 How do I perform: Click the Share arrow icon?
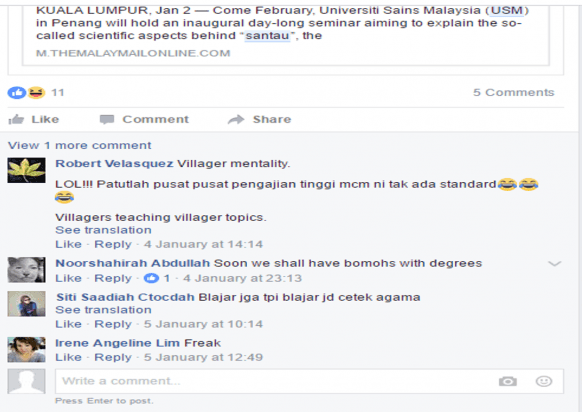pos(236,120)
